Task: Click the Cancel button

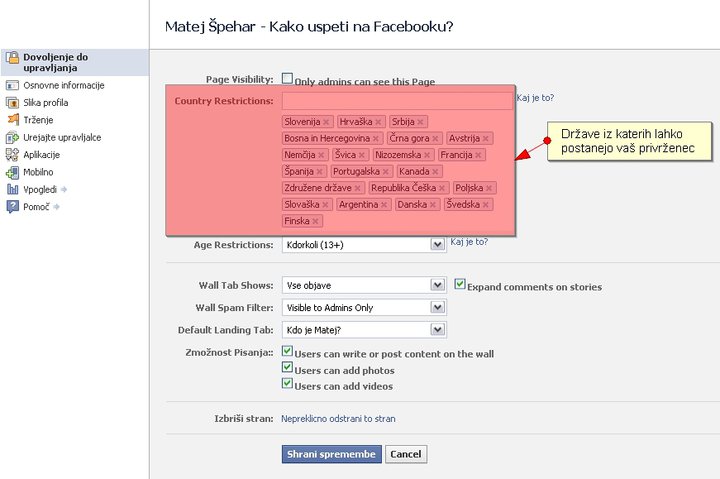Action: point(406,454)
